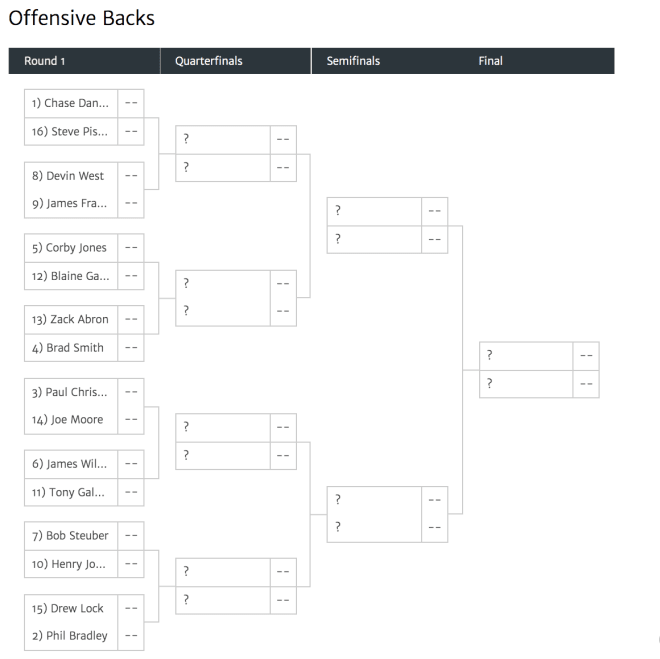
Task: Click the score box beside Tony Gal...
Action: (131, 492)
